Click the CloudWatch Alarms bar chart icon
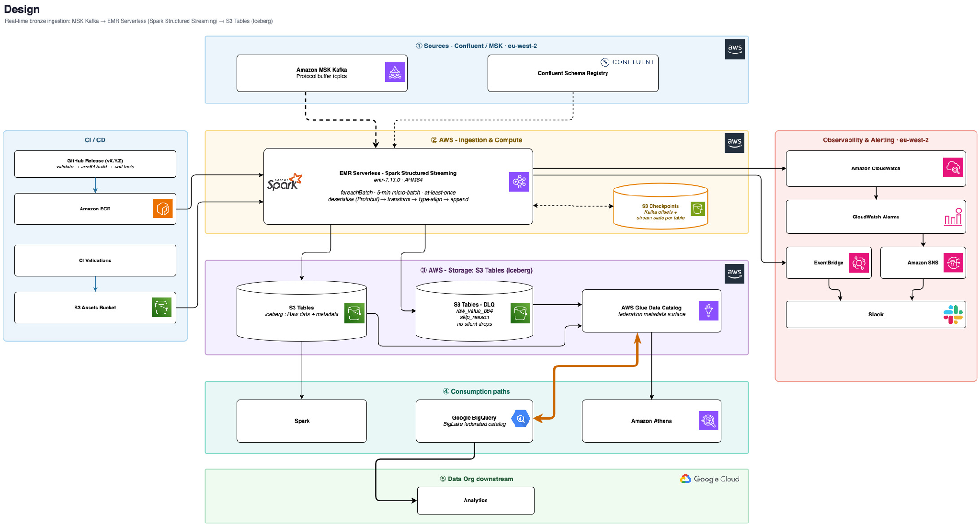 point(953,217)
